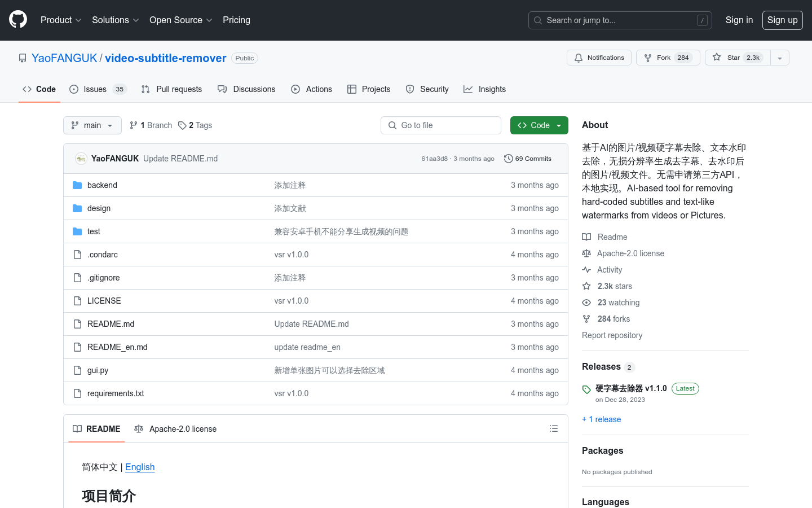The image size is (812, 508).
Task: Click the pulse icon next to Activity
Action: click(x=586, y=270)
